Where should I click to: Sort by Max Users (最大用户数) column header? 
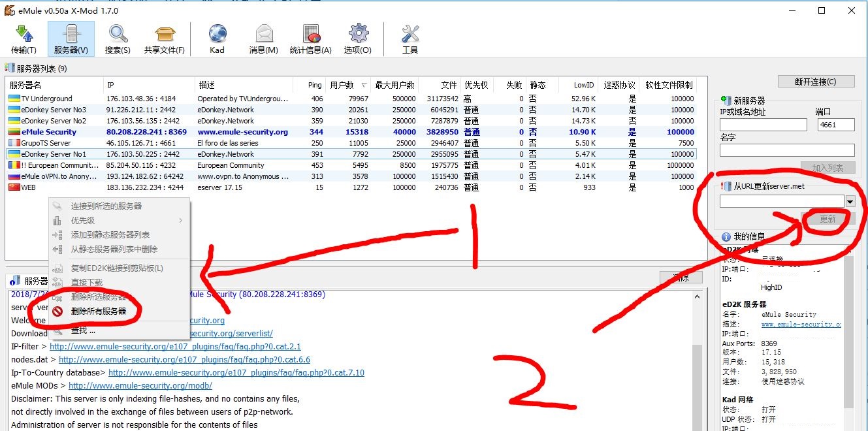[x=394, y=85]
